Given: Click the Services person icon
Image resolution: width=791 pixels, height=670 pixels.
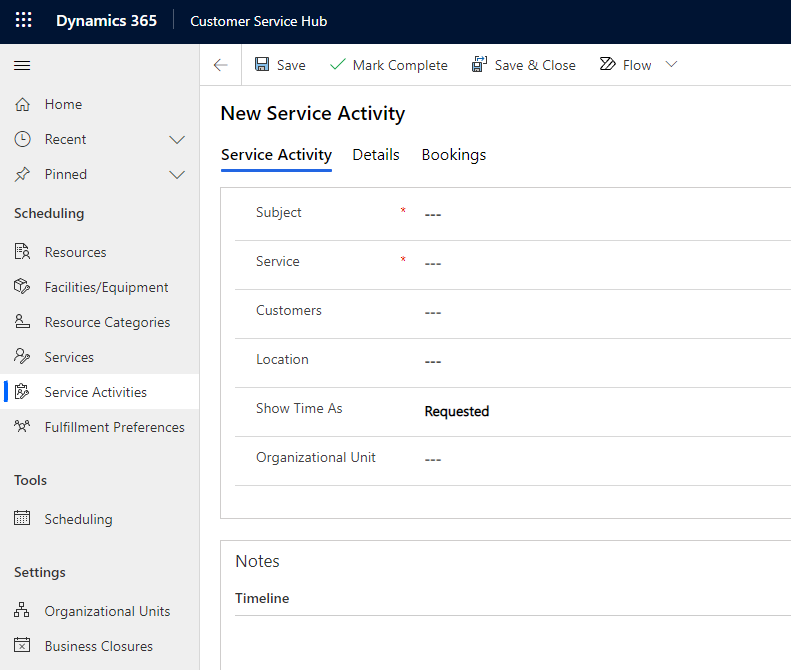Looking at the screenshot, I should [x=22, y=357].
